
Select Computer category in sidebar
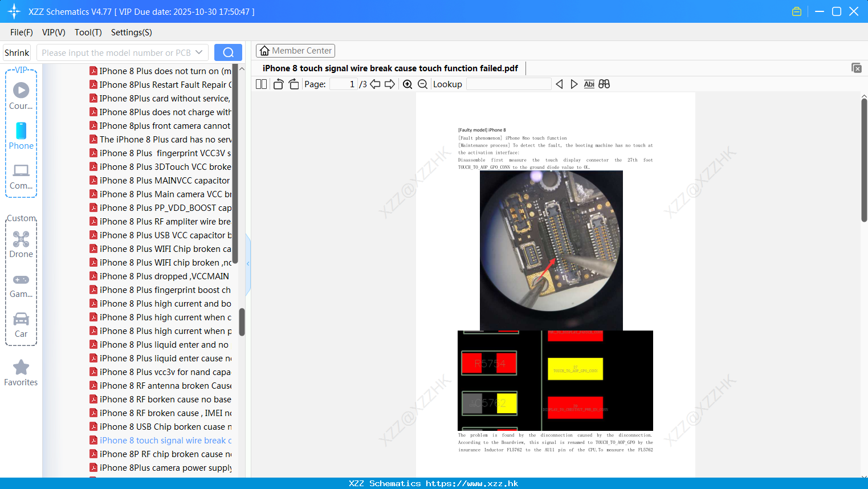[21, 176]
